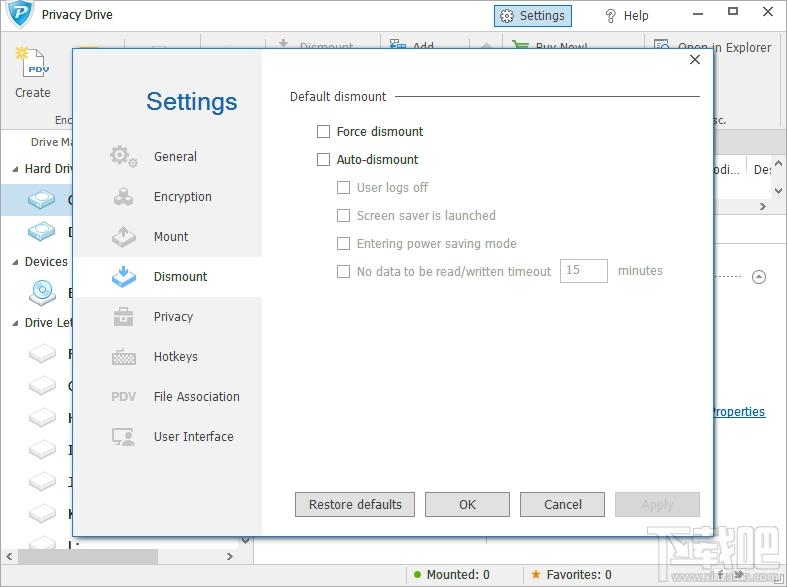Tick No data read/written timeout checkbox
Image resolution: width=787 pixels, height=587 pixels.
(x=343, y=271)
